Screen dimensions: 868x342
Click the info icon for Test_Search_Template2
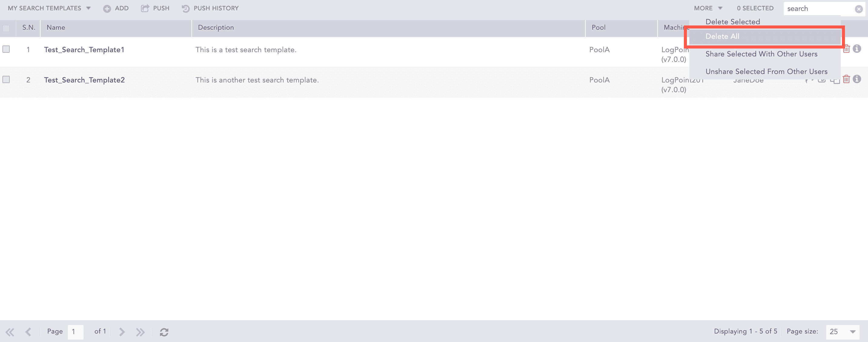(x=857, y=79)
